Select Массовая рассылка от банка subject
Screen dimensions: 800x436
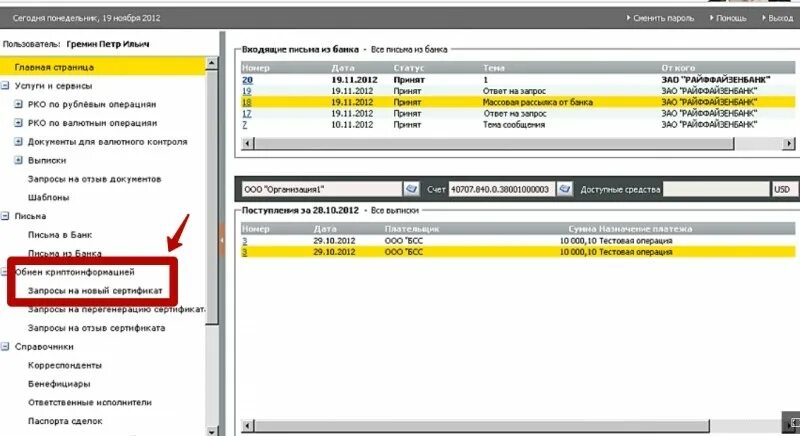coord(538,102)
